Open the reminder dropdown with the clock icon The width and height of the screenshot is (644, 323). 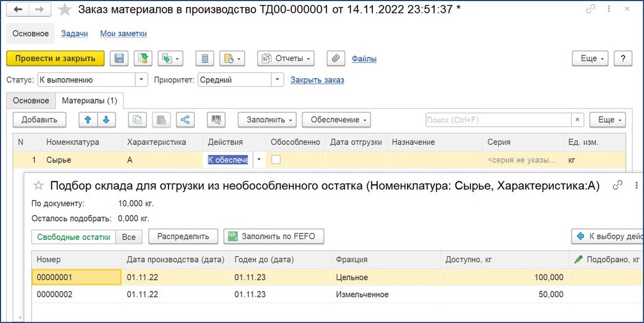[x=232, y=59]
